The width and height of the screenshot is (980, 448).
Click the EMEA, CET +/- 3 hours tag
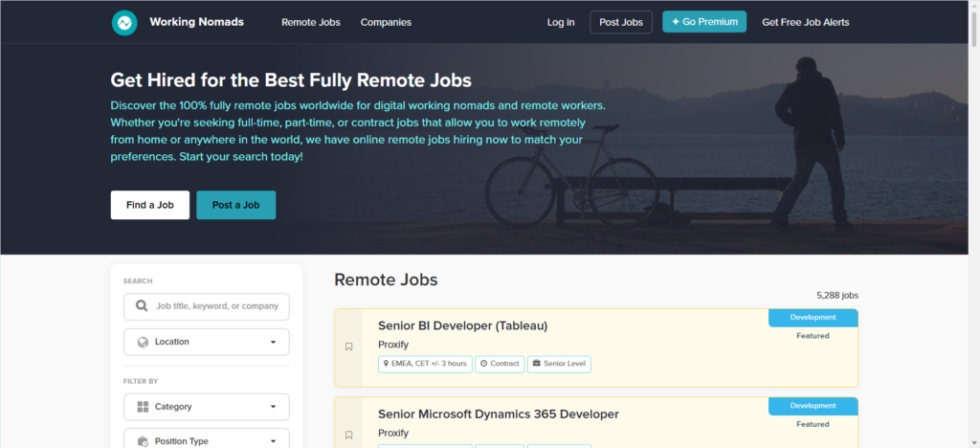pos(425,365)
